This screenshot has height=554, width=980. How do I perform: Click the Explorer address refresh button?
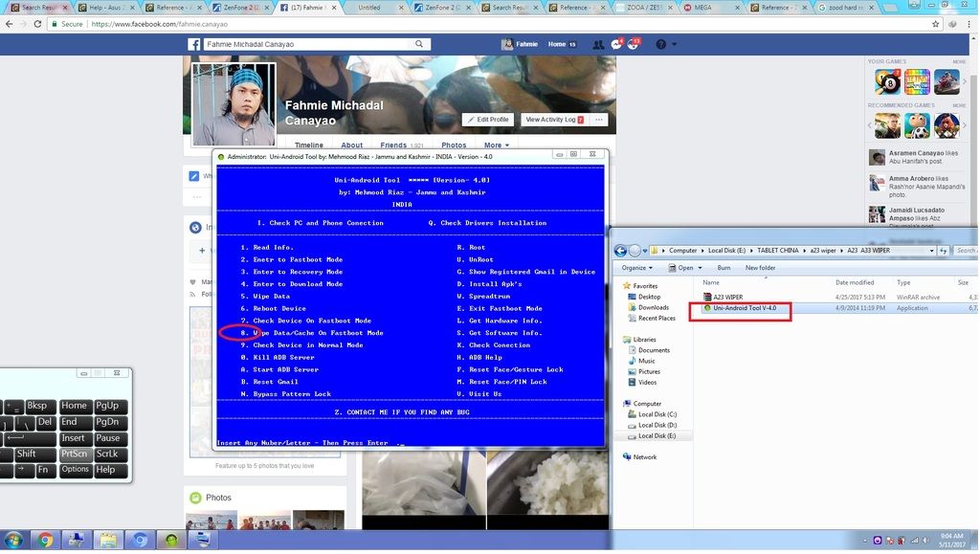coord(943,251)
